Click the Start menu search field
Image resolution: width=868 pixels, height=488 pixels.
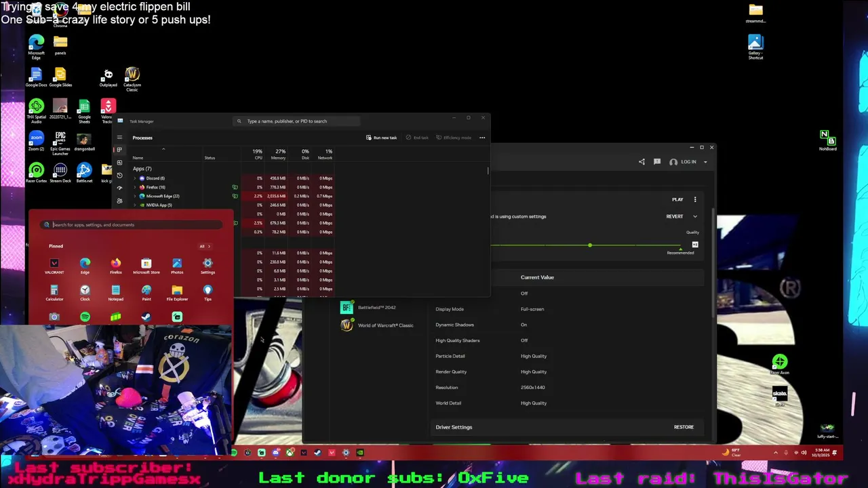[x=130, y=224]
